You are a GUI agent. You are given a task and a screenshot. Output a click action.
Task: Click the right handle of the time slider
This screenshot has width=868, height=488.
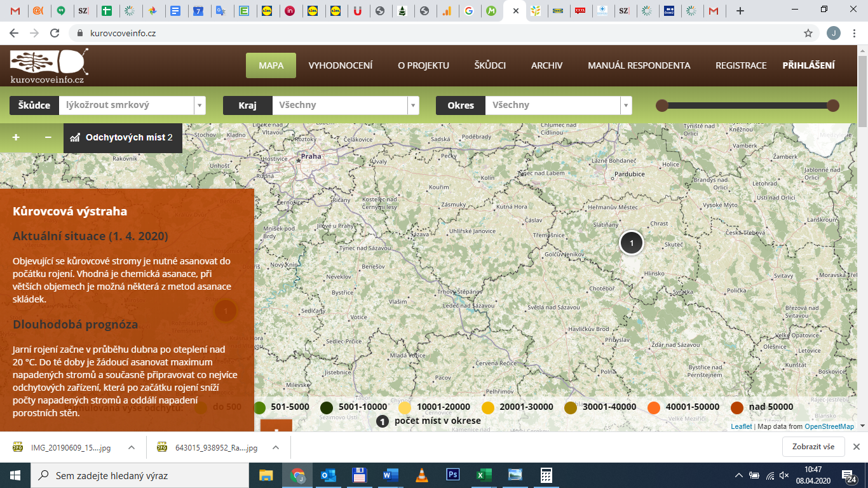[x=833, y=105]
